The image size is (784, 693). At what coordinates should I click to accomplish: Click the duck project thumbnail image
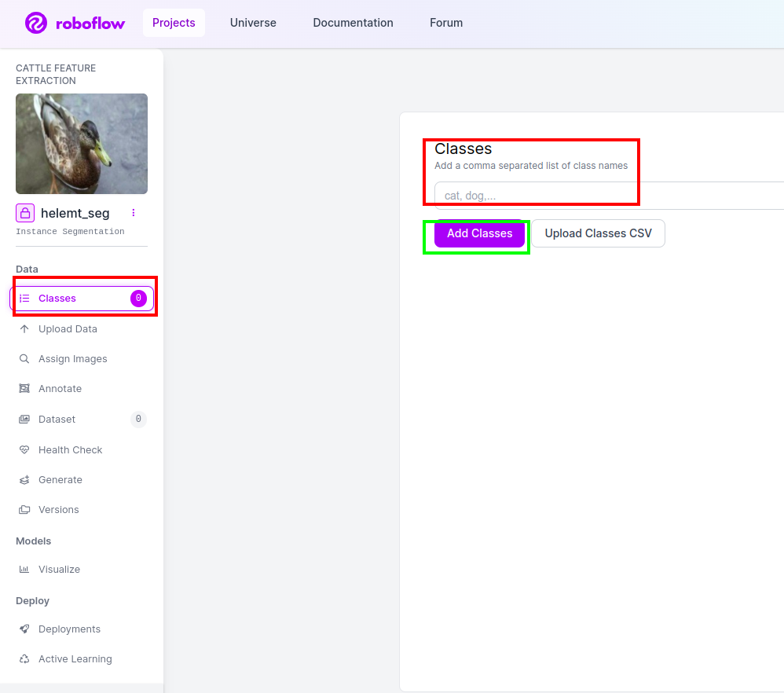point(82,144)
